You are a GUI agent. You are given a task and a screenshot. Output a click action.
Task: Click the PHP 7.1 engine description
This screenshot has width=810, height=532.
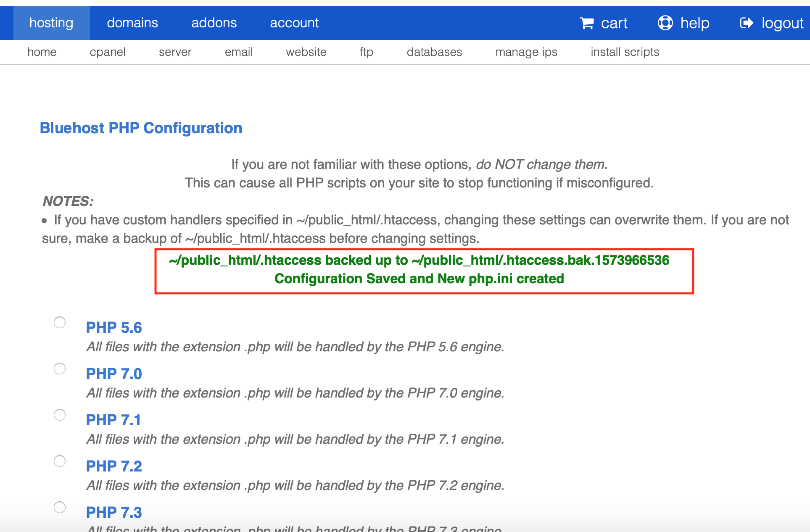295,439
